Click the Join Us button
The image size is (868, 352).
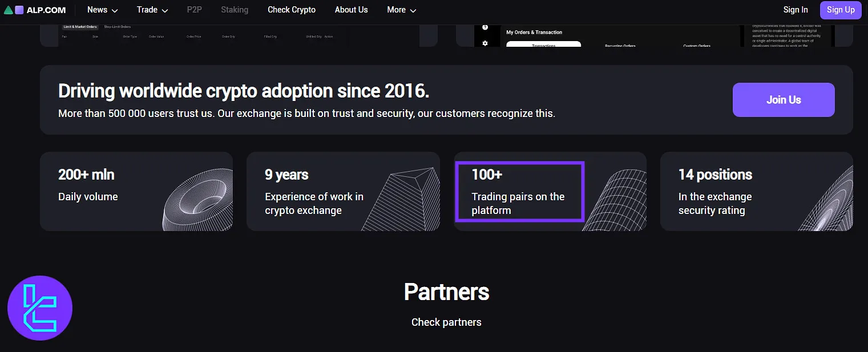click(x=783, y=99)
